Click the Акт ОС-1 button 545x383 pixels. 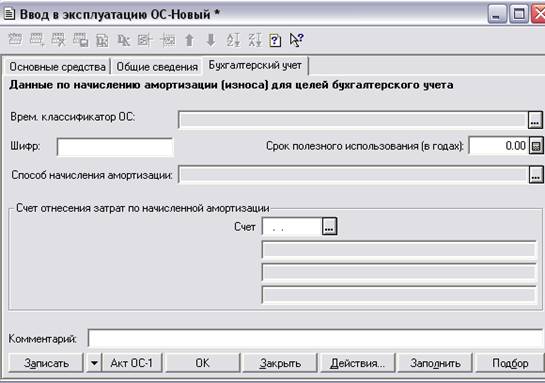click(132, 363)
